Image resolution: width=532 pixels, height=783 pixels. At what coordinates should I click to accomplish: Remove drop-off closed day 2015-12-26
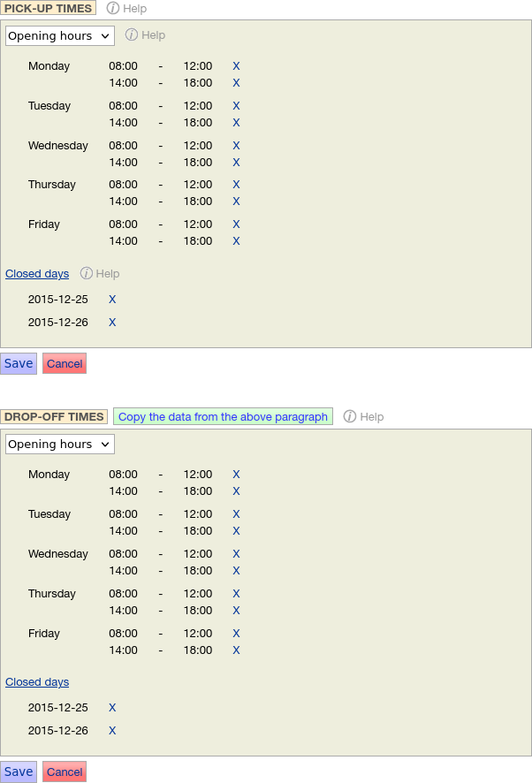112,731
